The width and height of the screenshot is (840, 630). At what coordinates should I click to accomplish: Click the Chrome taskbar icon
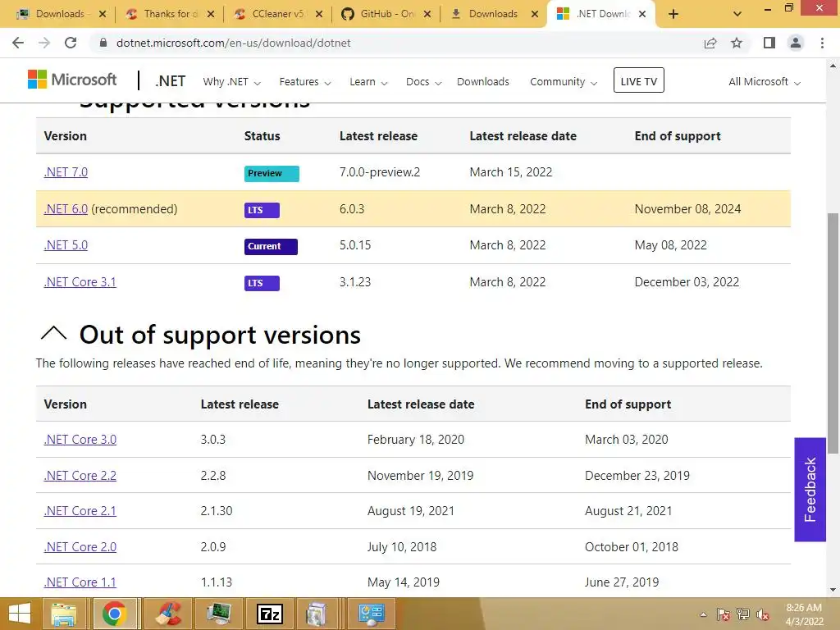click(114, 614)
